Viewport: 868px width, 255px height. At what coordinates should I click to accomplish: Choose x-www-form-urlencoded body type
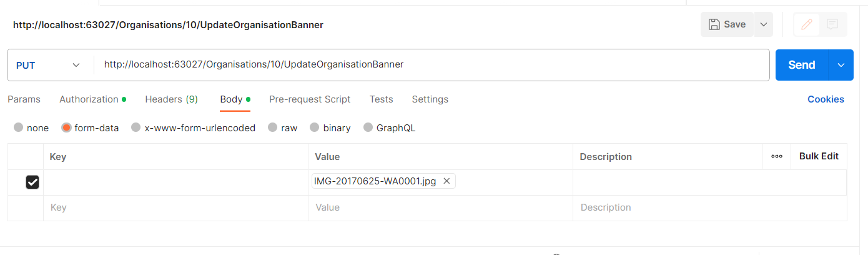click(136, 127)
